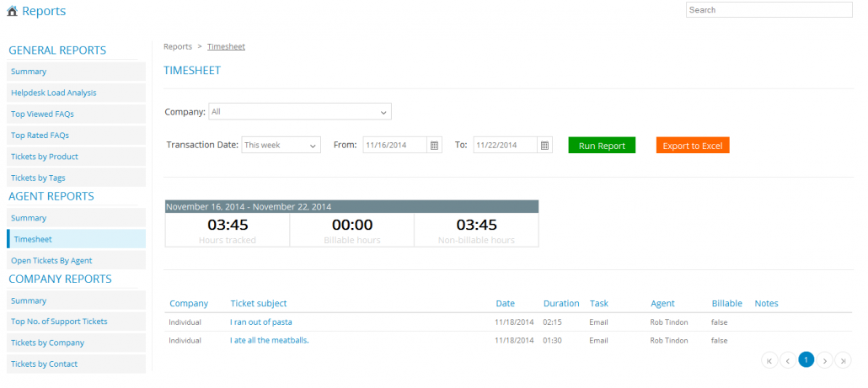Open Top No. of Support Tickets
Viewport: 868px width, 388px height.
pyautogui.click(x=77, y=322)
